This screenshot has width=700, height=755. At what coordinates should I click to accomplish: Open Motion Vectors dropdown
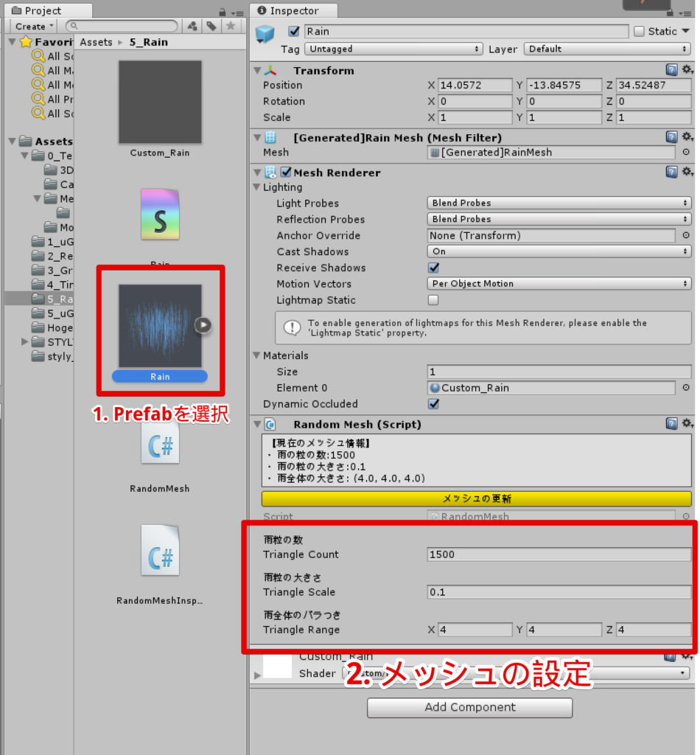click(x=559, y=284)
